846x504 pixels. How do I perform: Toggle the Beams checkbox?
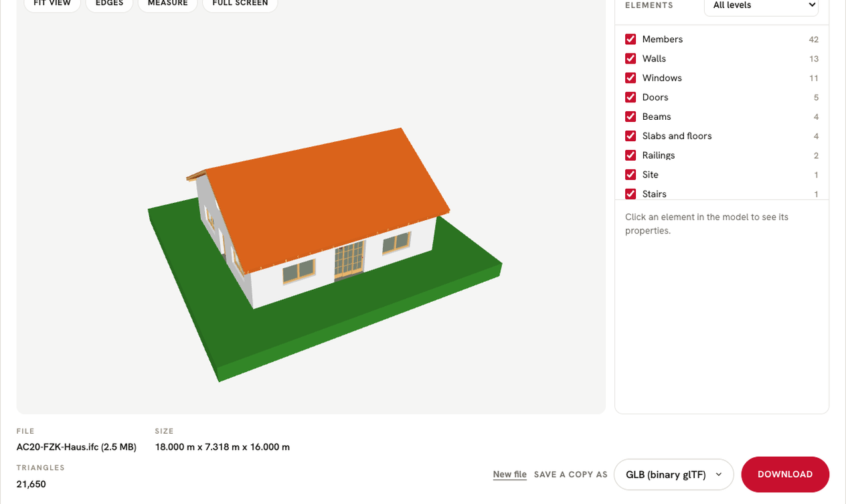(630, 116)
